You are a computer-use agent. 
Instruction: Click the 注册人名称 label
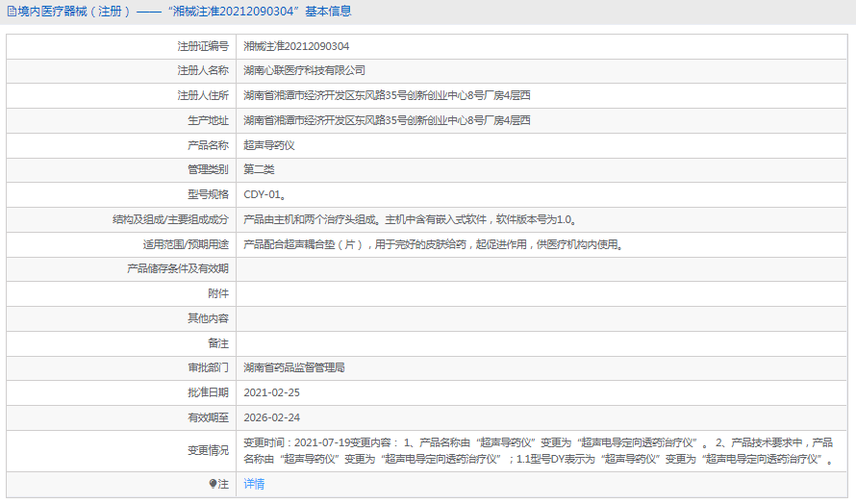(x=203, y=70)
